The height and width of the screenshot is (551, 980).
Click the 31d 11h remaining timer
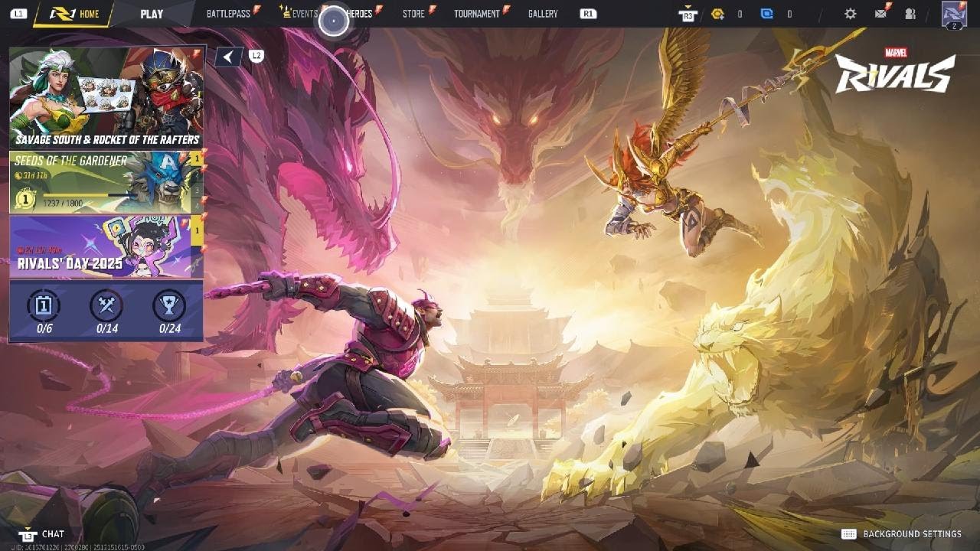(x=31, y=175)
